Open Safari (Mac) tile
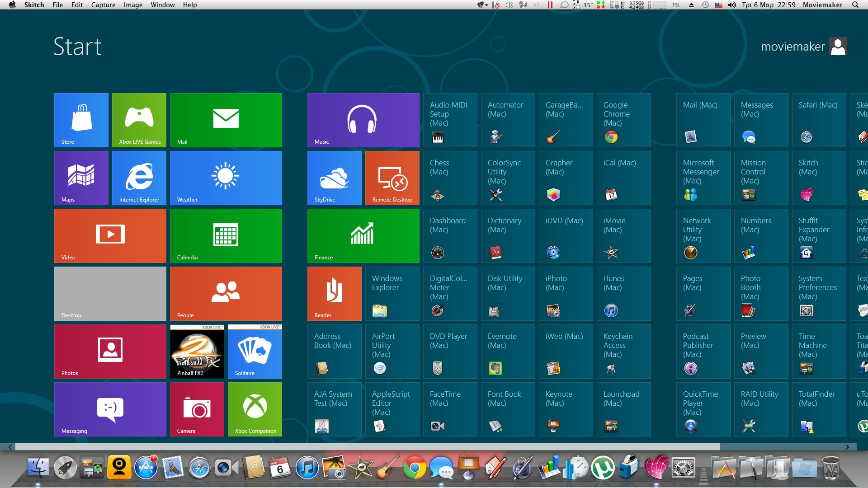Viewport: 868px width, 488px height. (819, 120)
